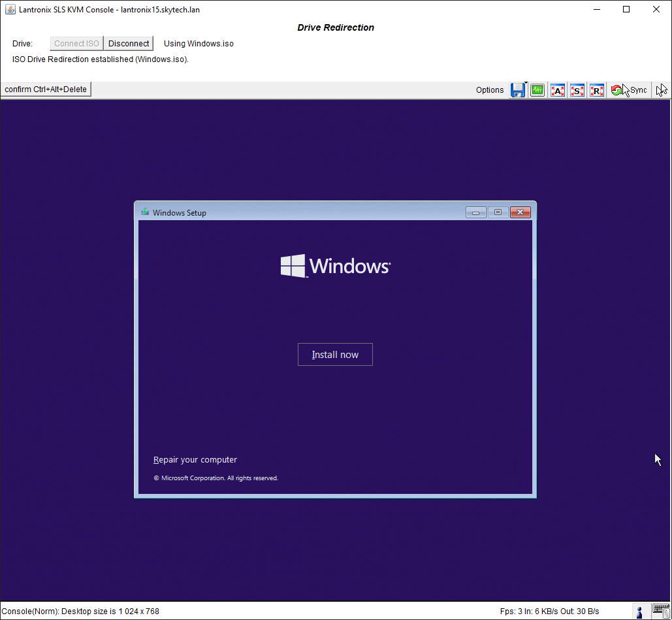Click the Disconnect drive button
This screenshot has height=620, width=672.
(x=129, y=44)
